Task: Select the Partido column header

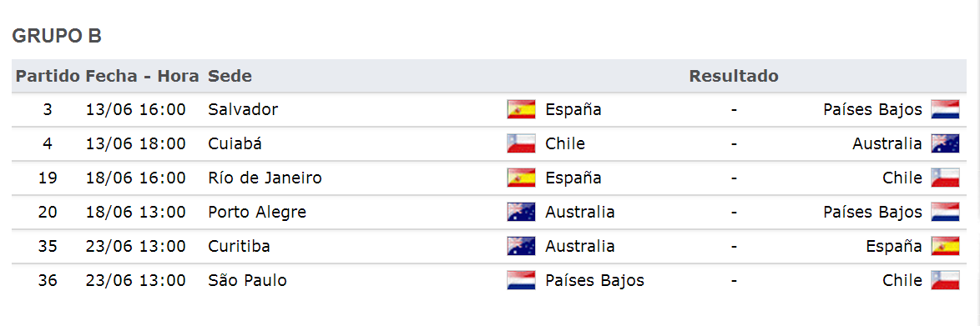Action: click(48, 76)
